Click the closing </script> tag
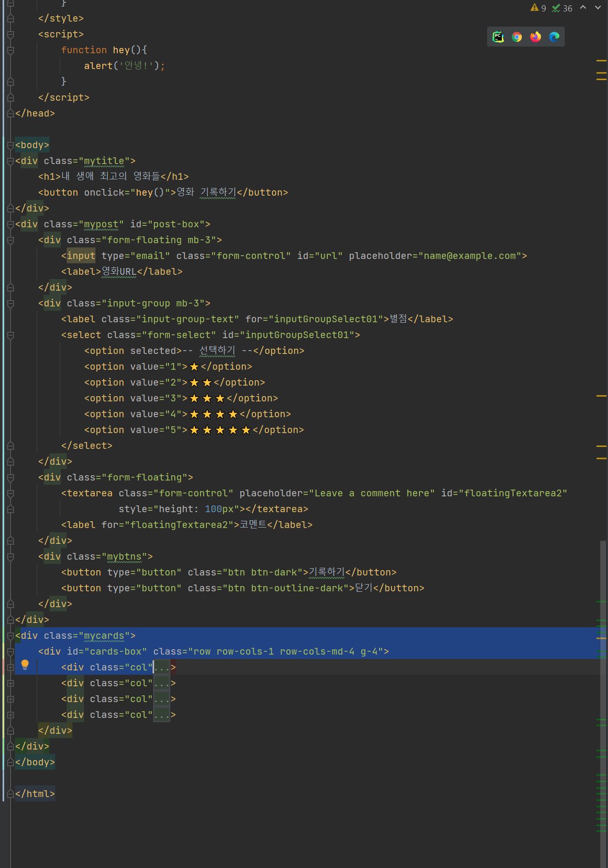 pos(64,97)
